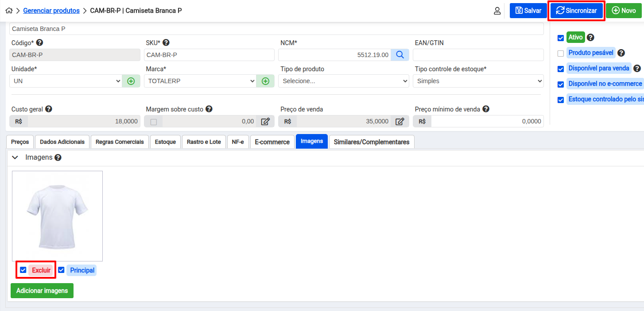Click the edit icon for Margem sobre custo
The image size is (644, 311).
coord(265,121)
